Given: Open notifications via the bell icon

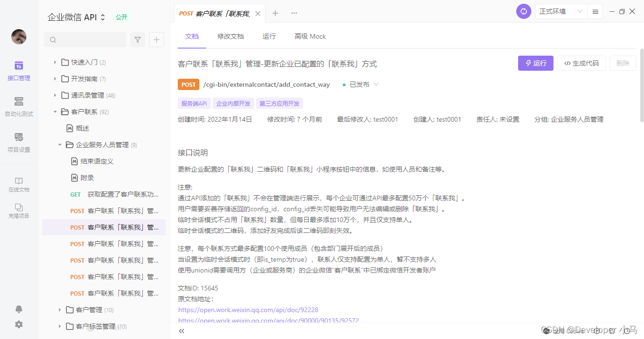Looking at the screenshot, I should tap(19, 309).
